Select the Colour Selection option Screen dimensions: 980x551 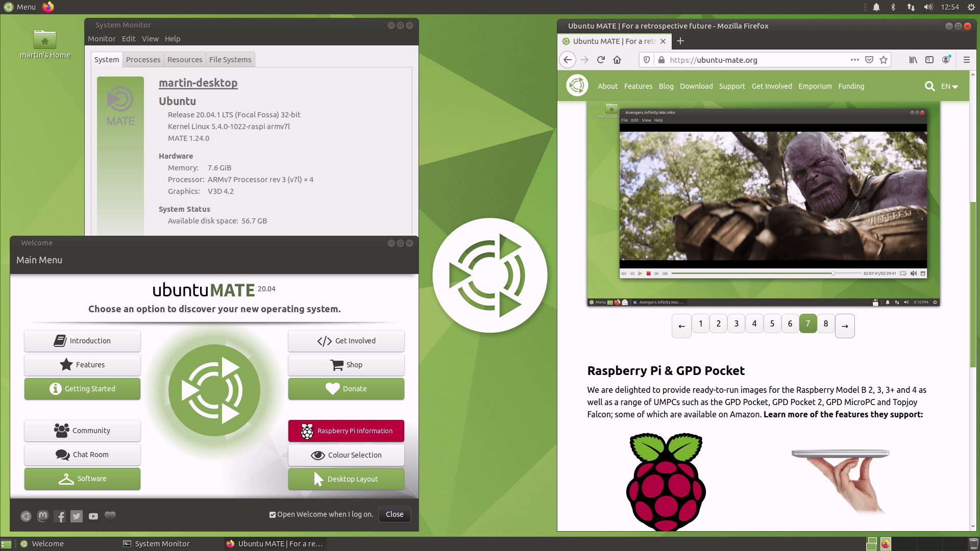click(346, 455)
